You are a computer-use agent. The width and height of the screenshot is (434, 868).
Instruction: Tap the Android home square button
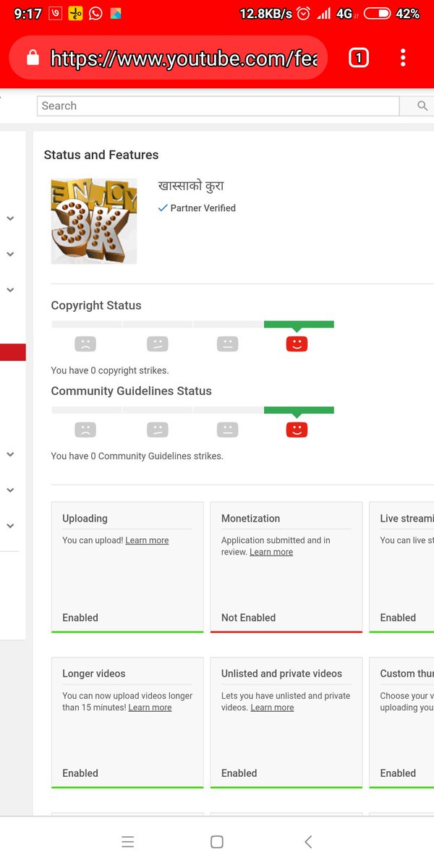pyautogui.click(x=216, y=841)
